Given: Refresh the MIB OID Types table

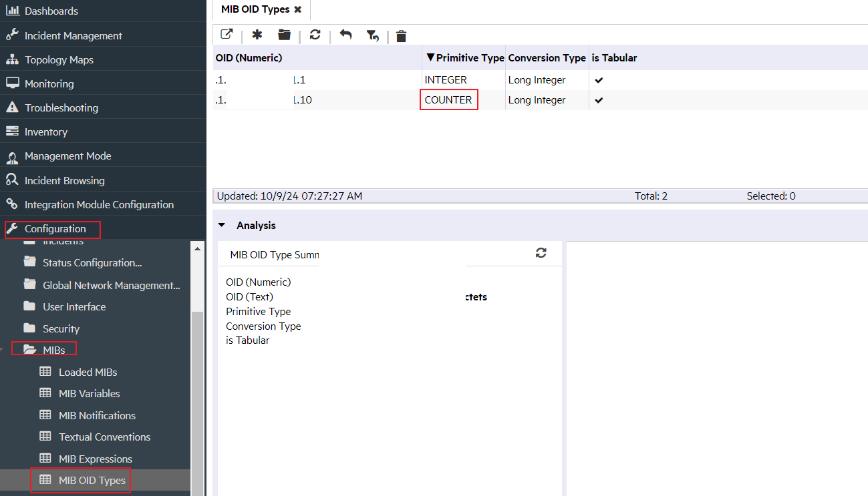Looking at the screenshot, I should click(315, 35).
